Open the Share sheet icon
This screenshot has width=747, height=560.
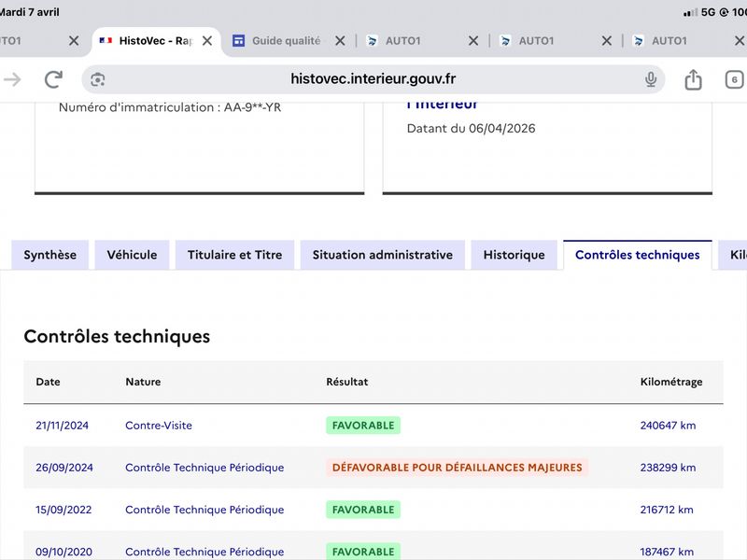[x=693, y=79]
